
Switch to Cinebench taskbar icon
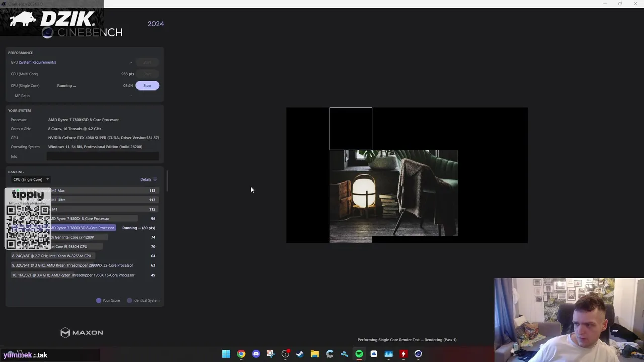click(418, 354)
